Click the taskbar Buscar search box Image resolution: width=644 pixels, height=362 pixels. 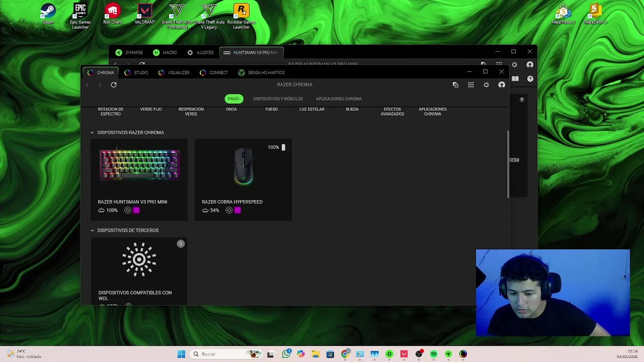[x=225, y=354]
